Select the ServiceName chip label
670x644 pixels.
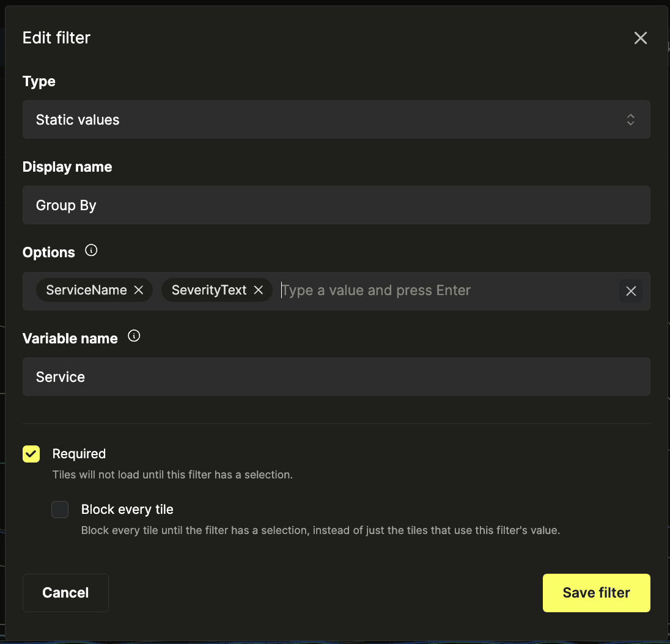(86, 290)
